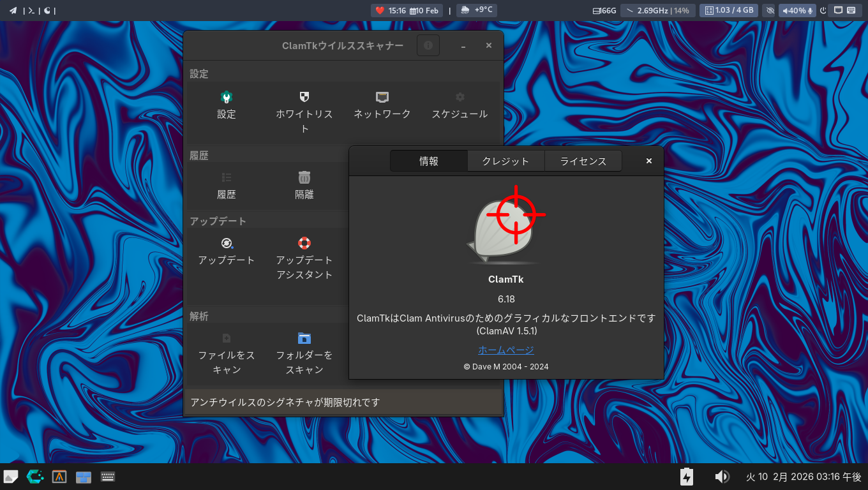
Task: Open the 履歴 history list icon
Action: tap(227, 177)
